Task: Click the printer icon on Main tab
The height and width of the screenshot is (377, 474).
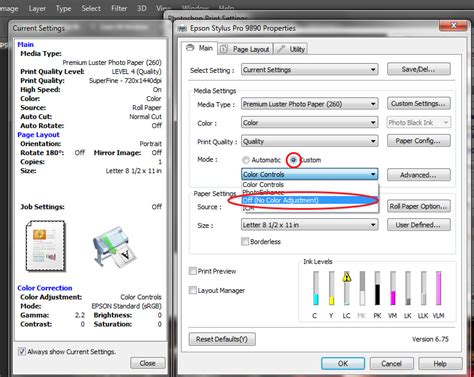Action: coord(190,48)
